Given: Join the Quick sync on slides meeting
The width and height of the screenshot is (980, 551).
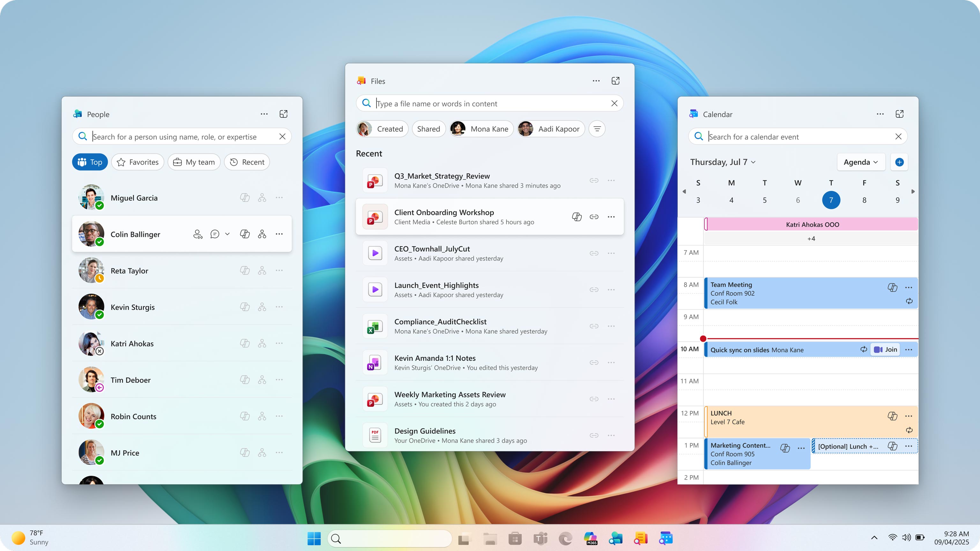Looking at the screenshot, I should (x=885, y=349).
